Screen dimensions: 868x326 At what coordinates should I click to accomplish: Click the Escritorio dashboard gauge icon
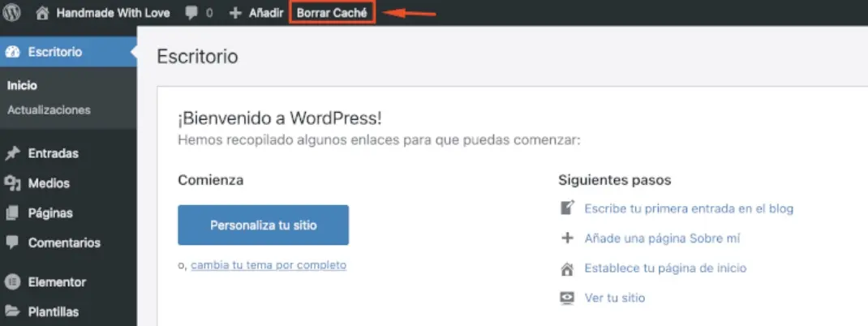(x=13, y=52)
